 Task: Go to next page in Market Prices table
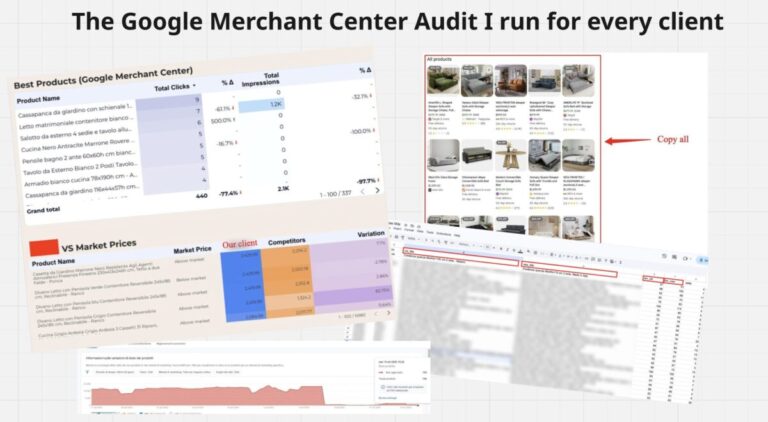tap(388, 313)
